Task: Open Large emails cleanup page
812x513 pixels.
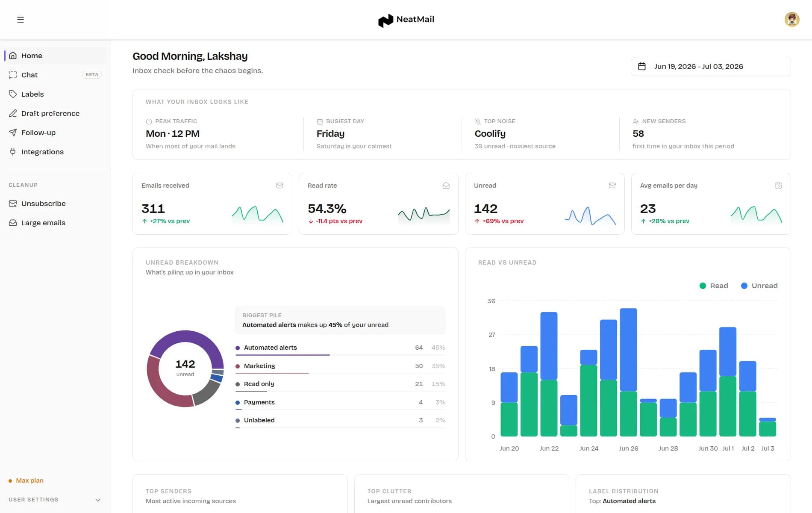Action: [56, 223]
